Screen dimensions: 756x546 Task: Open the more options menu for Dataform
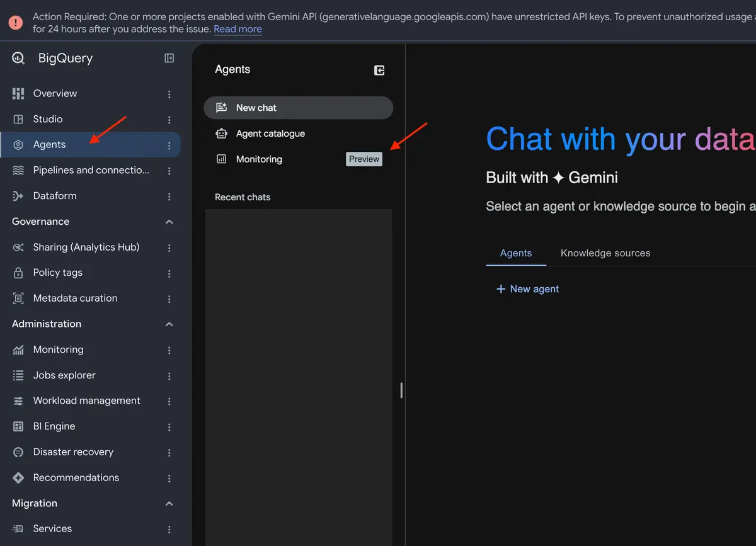(169, 196)
